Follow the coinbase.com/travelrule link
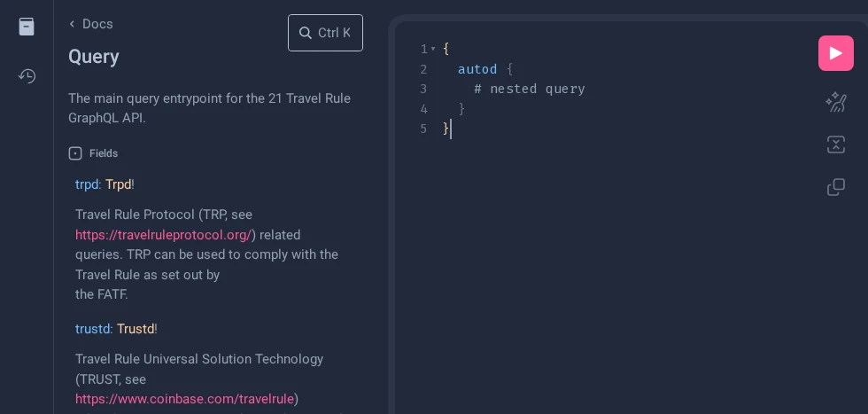 coord(185,398)
